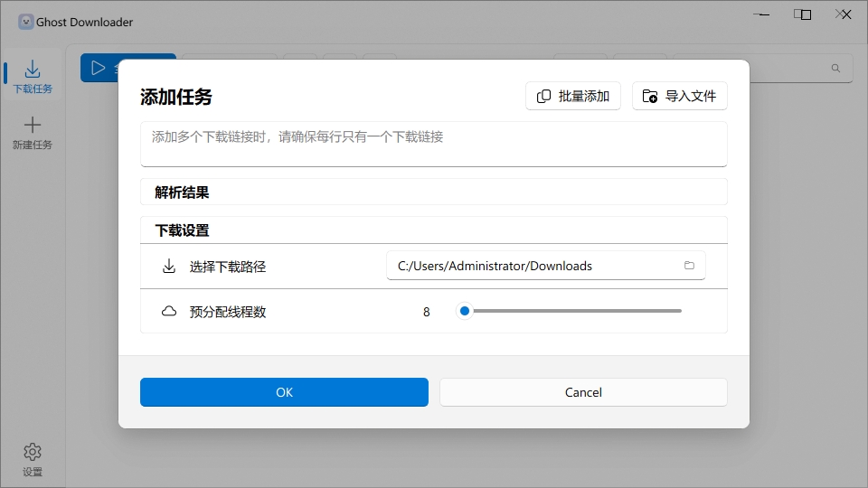Image resolution: width=868 pixels, height=488 pixels.
Task: Click the download icon beside 选择下载路径
Action: click(x=169, y=266)
